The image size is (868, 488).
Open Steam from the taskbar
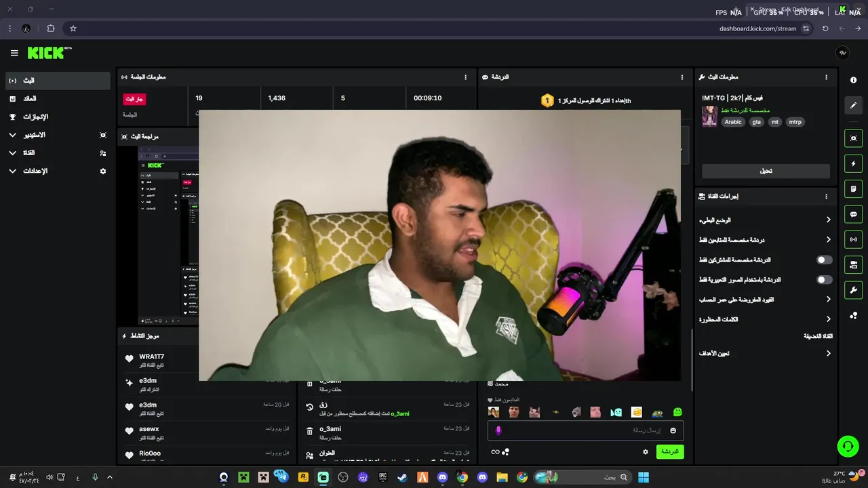(x=403, y=477)
